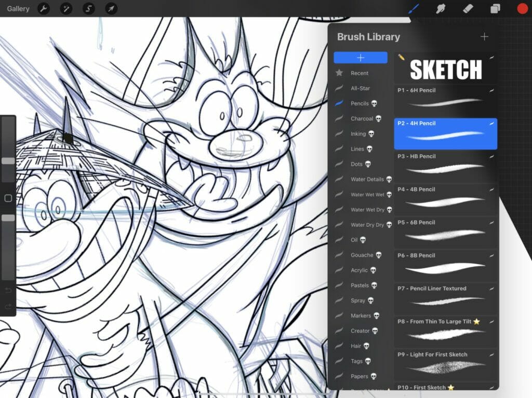Tap the star icon beside Recent
532x398 pixels.
pos(339,73)
